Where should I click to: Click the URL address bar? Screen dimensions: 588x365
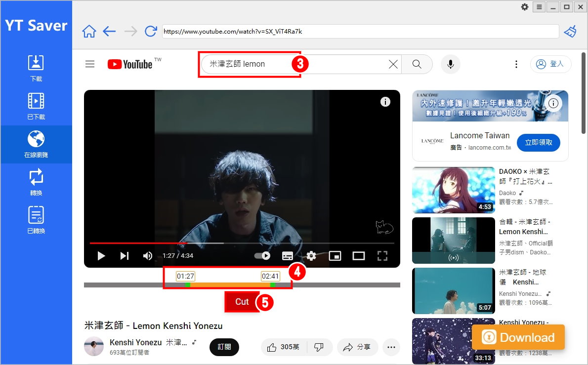point(360,32)
